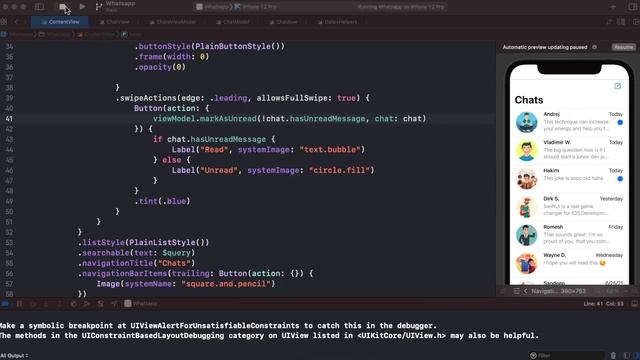The image size is (640, 360).
Task: Click the Navigation 390×763 preview selector
Action: [x=559, y=291]
